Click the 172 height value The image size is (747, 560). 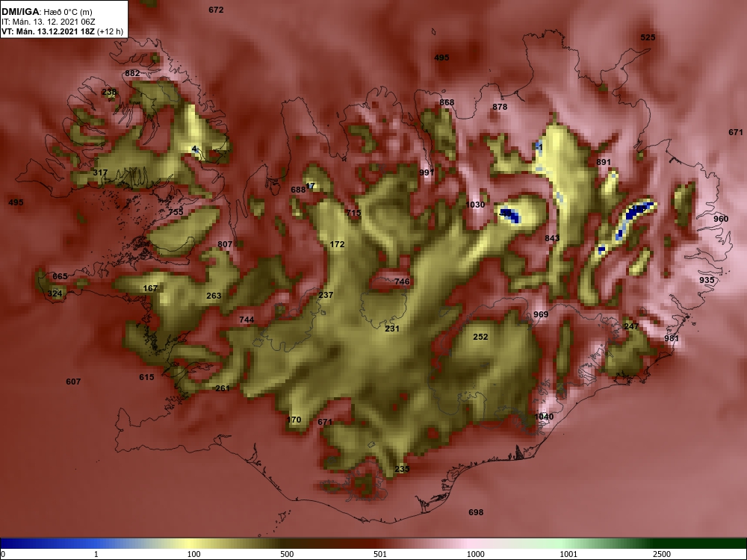point(338,244)
